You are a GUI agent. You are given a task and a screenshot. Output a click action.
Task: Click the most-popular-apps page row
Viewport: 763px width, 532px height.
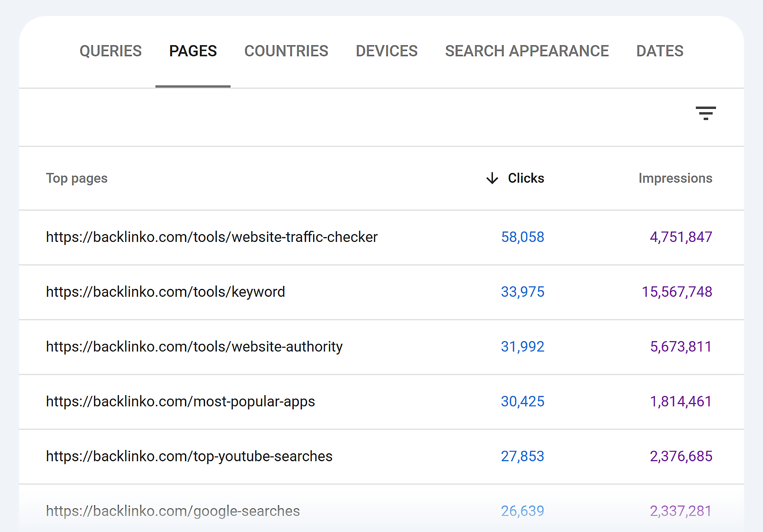[x=180, y=401]
